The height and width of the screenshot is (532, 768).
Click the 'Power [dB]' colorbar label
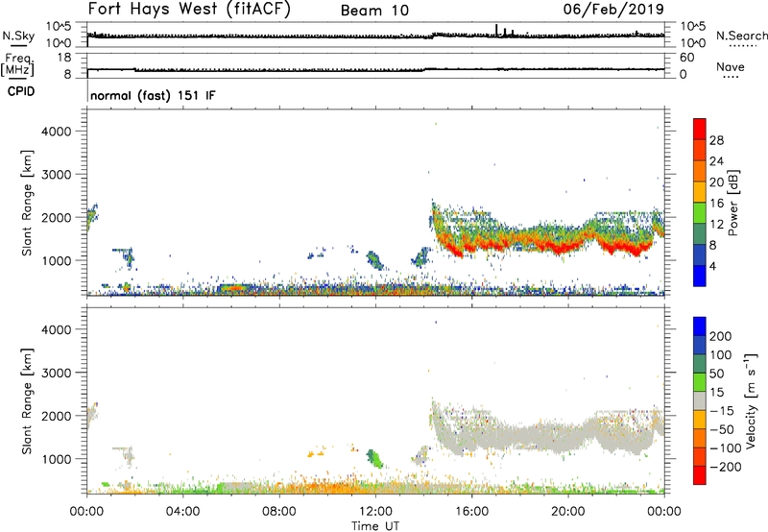(733, 203)
